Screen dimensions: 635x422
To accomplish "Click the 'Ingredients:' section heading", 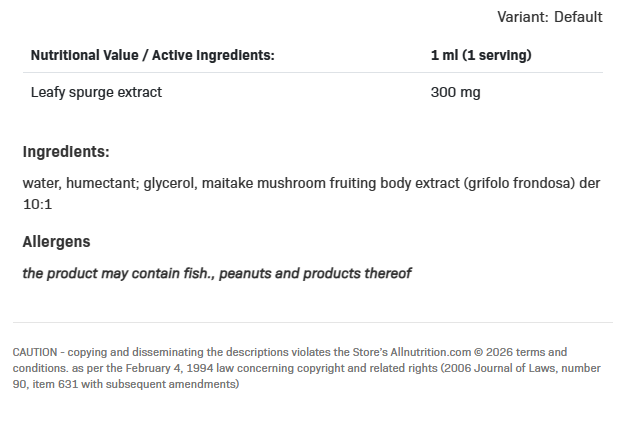I will (66, 152).
